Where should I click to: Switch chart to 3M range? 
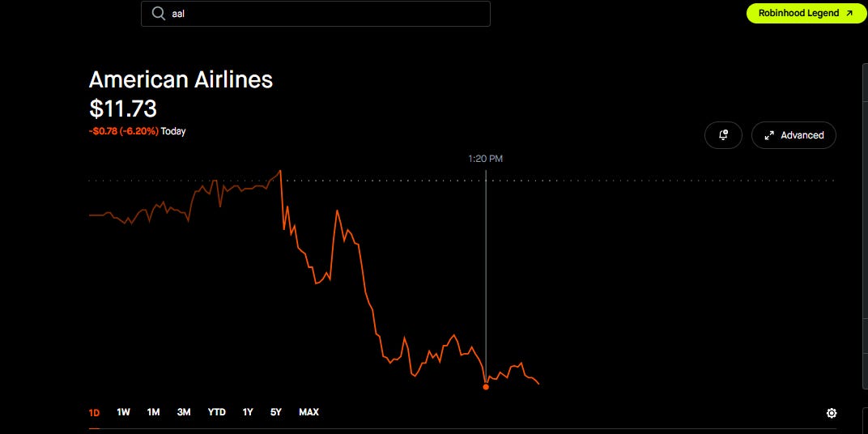pyautogui.click(x=184, y=412)
